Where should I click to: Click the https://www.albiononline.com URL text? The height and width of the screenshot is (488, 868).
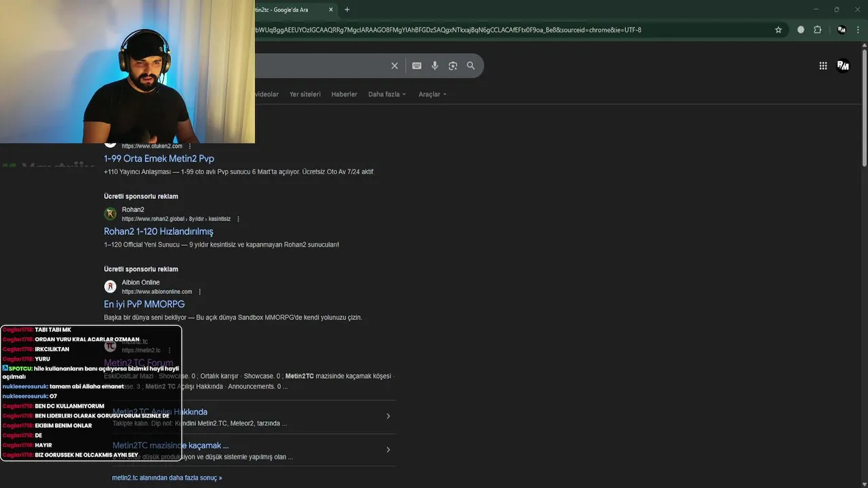pyautogui.click(x=157, y=292)
